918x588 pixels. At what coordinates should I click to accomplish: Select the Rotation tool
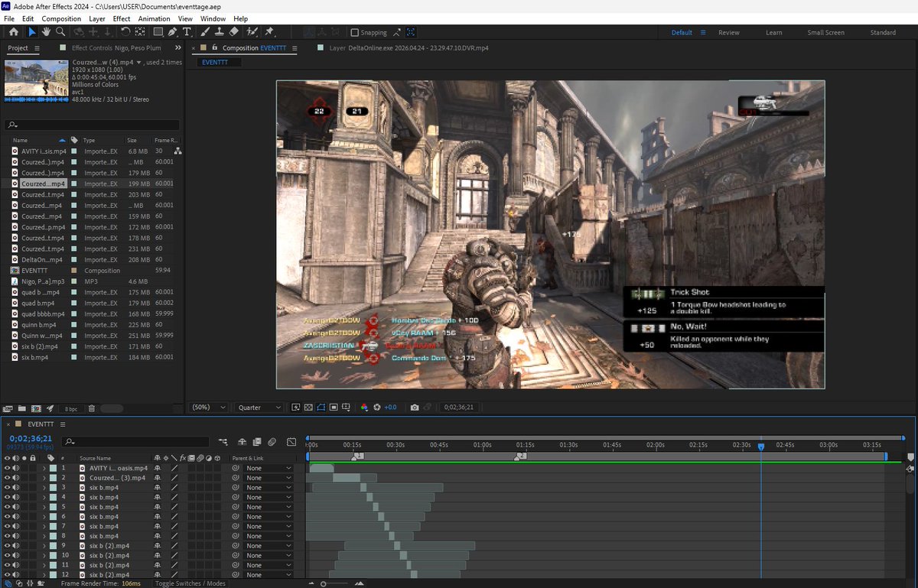tap(125, 32)
